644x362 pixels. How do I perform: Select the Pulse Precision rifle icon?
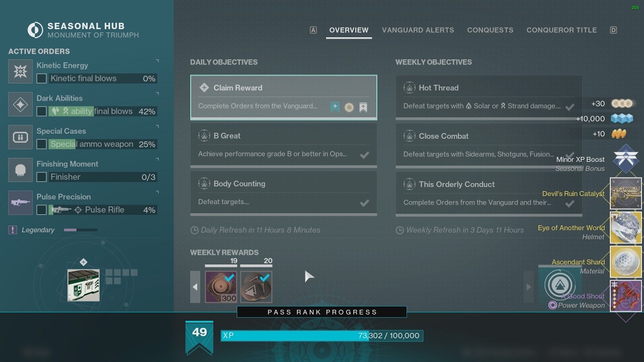coord(21,203)
